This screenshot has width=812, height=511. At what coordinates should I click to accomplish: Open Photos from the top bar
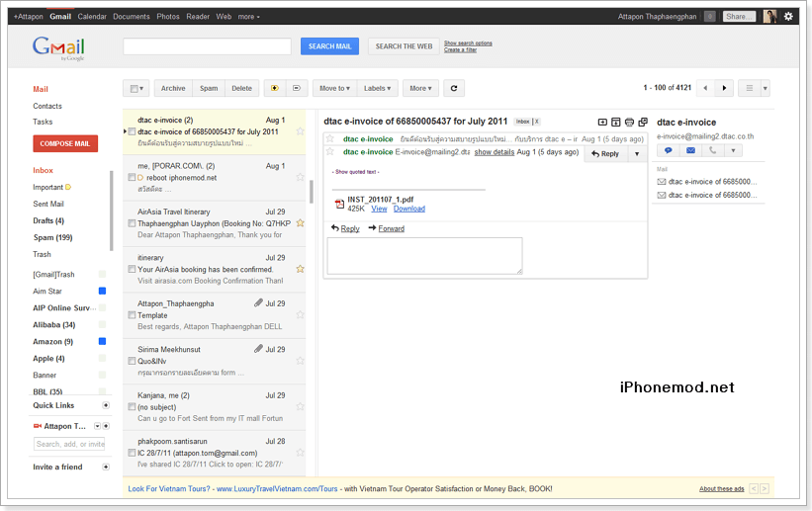[x=168, y=17]
